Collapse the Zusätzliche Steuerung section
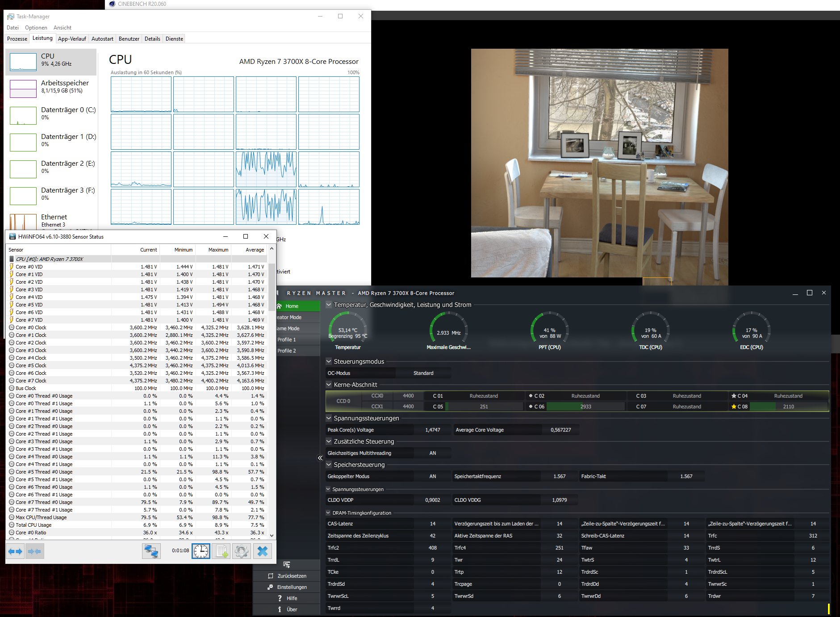Screen dimensions: 840x617 (x=329, y=441)
